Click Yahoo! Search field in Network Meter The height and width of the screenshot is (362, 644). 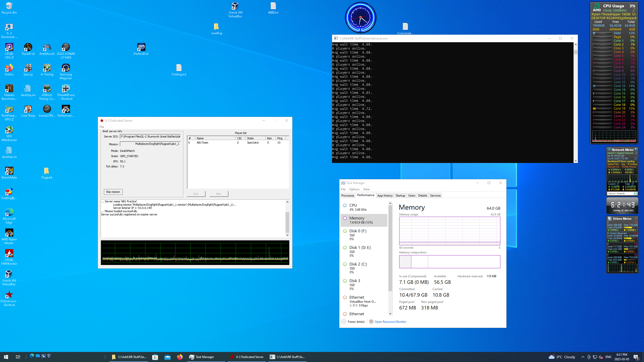point(620,194)
